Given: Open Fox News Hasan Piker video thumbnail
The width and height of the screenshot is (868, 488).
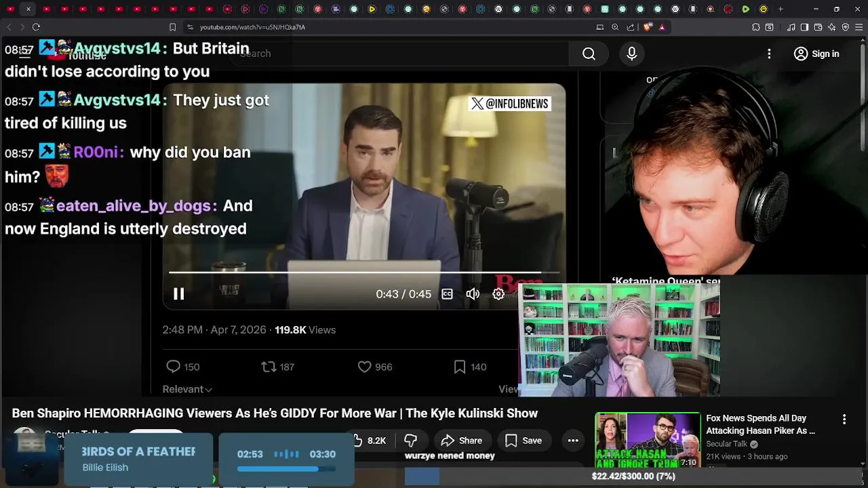Looking at the screenshot, I should tap(648, 440).
